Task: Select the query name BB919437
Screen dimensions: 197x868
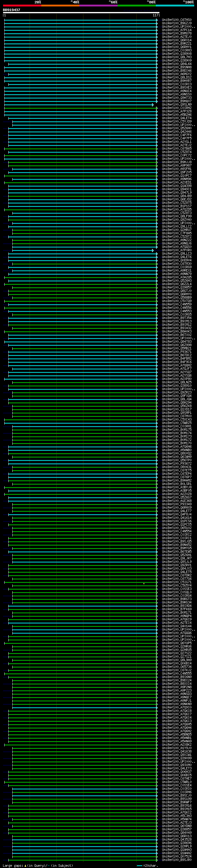Action: (11, 10)
